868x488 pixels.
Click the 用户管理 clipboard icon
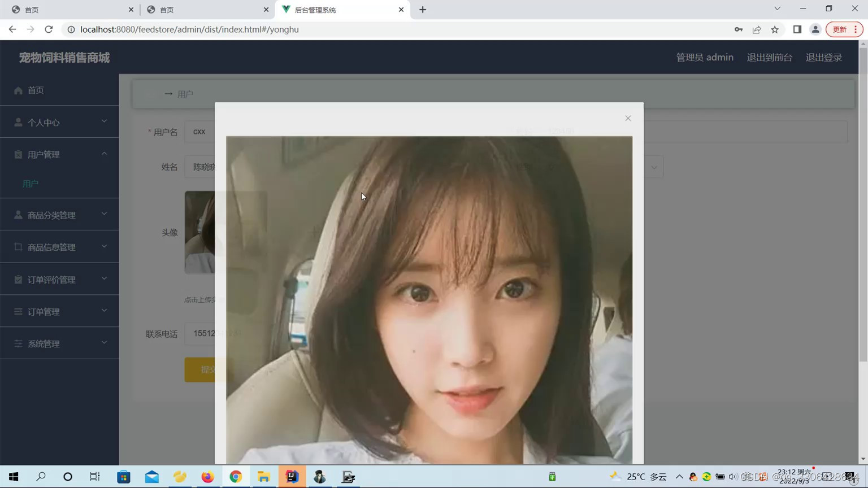(x=18, y=154)
